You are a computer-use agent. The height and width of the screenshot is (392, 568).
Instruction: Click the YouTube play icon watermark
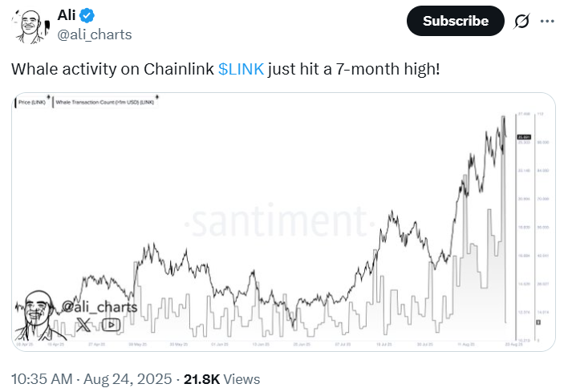[111, 325]
